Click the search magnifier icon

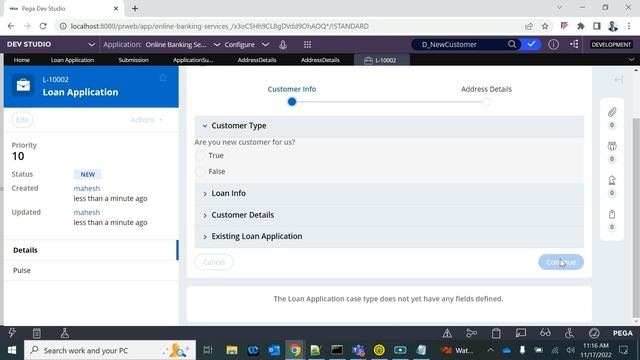coord(512,44)
